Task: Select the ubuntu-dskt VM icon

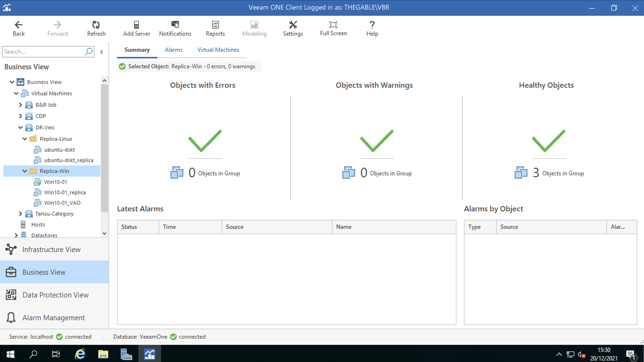Action: click(x=37, y=149)
